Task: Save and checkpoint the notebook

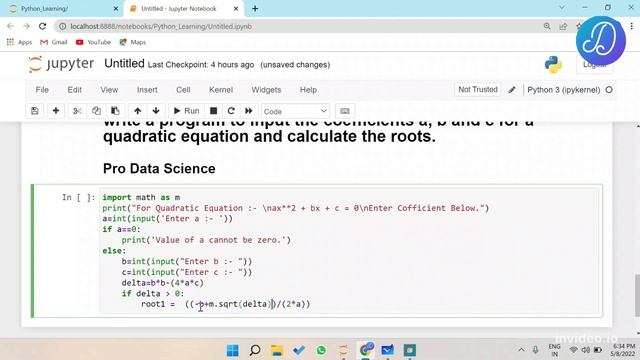Action: coord(35,111)
